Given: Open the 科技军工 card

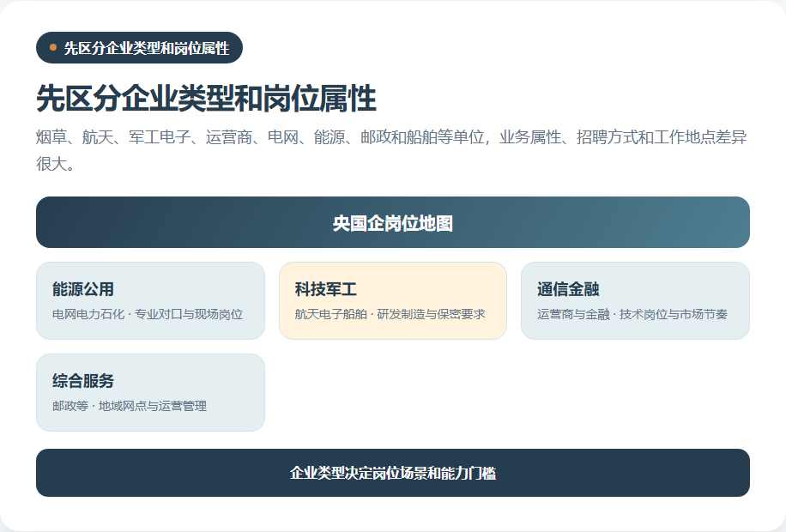Looking at the screenshot, I should [393, 301].
